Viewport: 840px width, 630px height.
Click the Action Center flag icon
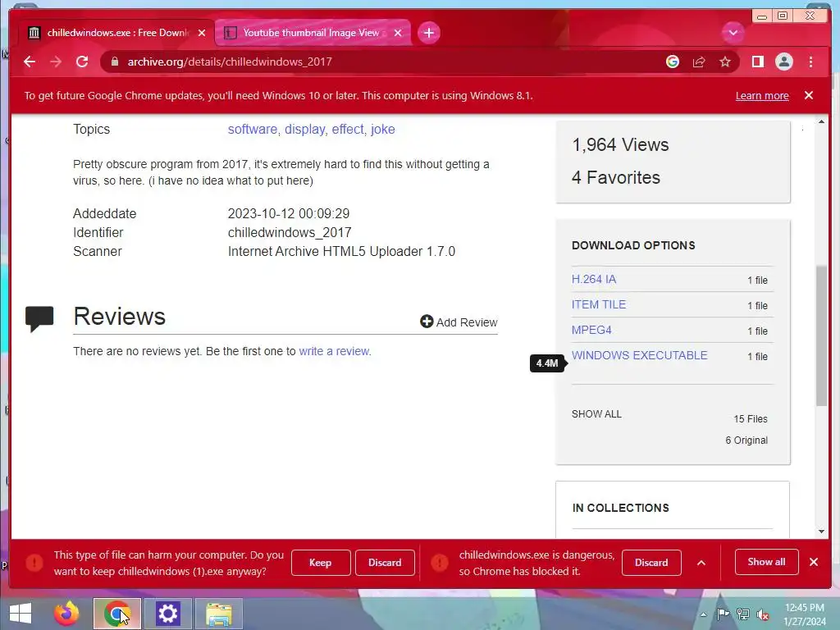click(723, 614)
